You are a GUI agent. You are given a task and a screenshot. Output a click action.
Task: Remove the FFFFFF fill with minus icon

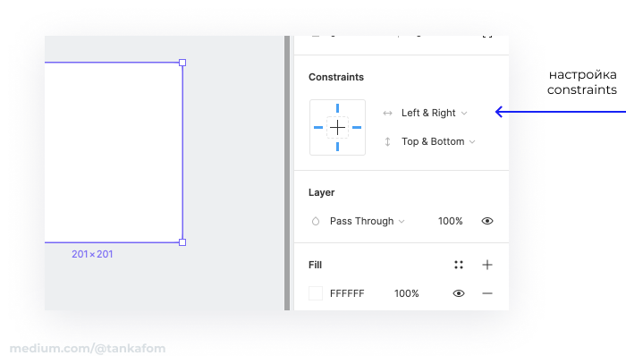point(487,293)
